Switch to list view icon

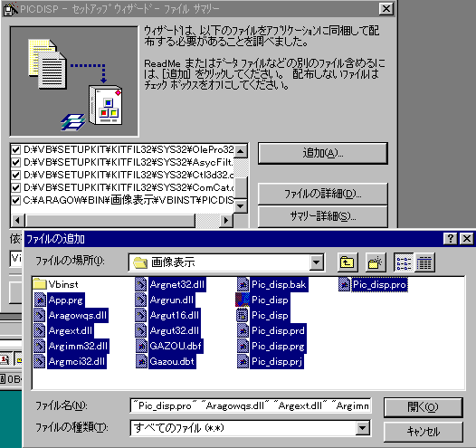tap(404, 262)
